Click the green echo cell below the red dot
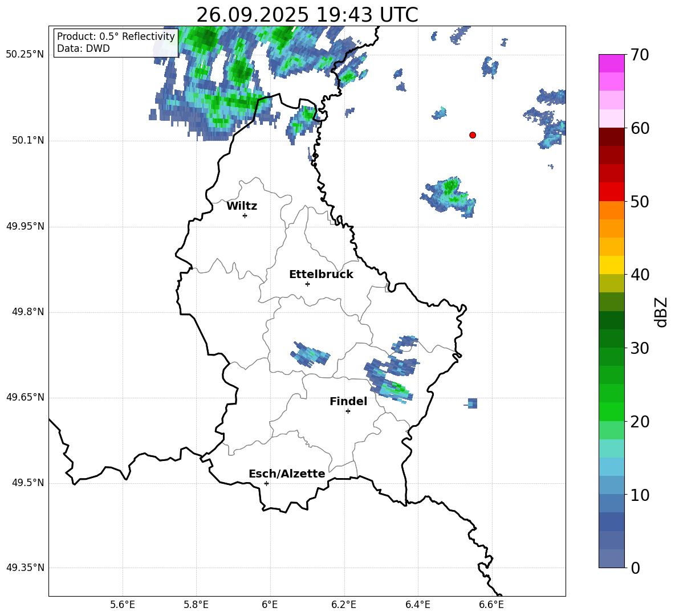675x616 pixels. [x=449, y=196]
